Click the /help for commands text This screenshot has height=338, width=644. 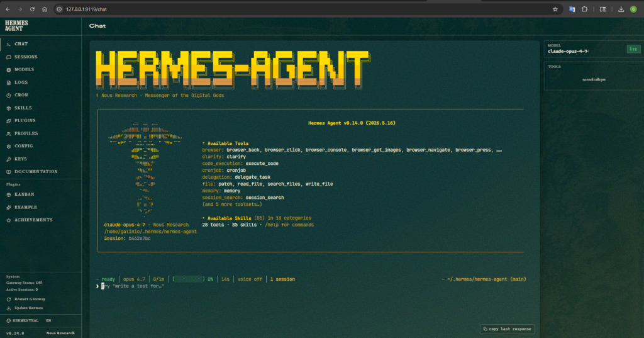(289, 225)
